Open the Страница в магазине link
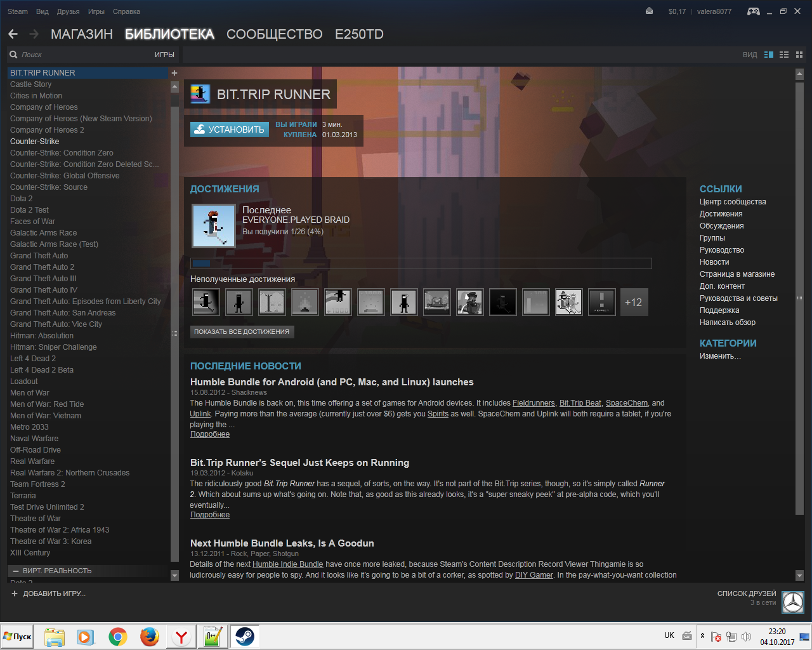The height and width of the screenshot is (650, 812). (x=737, y=274)
